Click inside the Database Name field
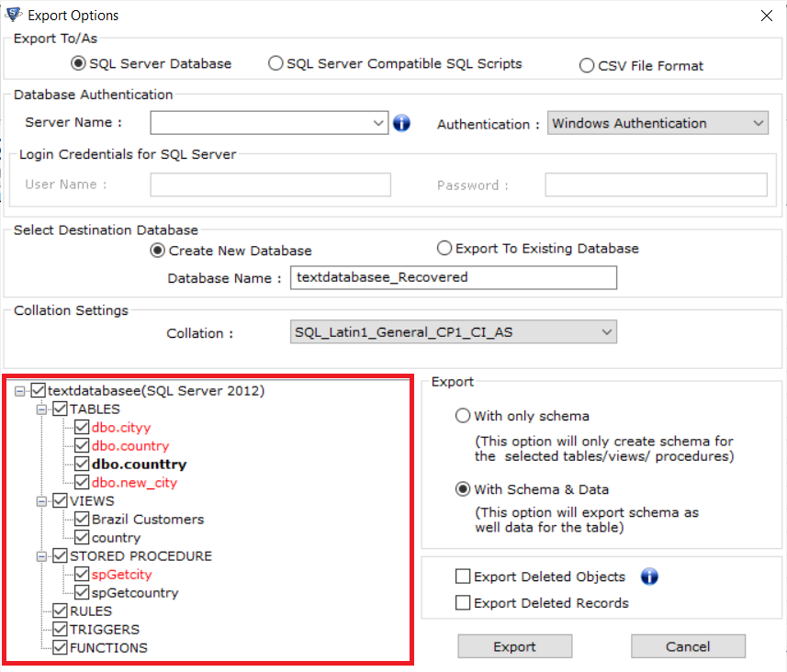This screenshot has width=787, height=672. pos(453,277)
